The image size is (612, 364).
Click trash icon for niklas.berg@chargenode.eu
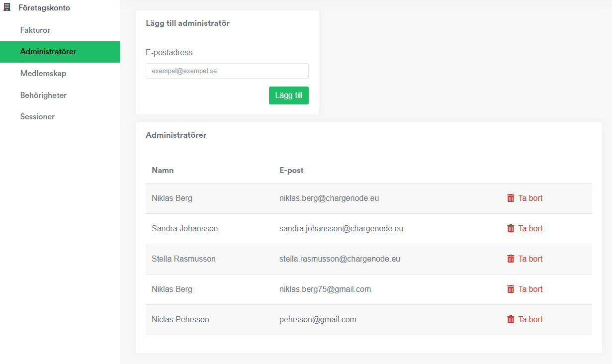click(x=511, y=198)
